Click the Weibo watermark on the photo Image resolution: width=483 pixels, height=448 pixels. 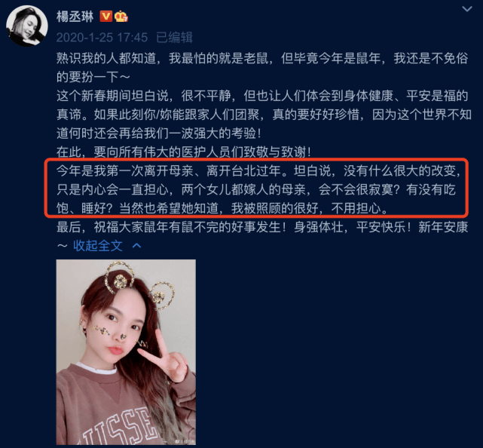pyautogui.click(x=185, y=441)
